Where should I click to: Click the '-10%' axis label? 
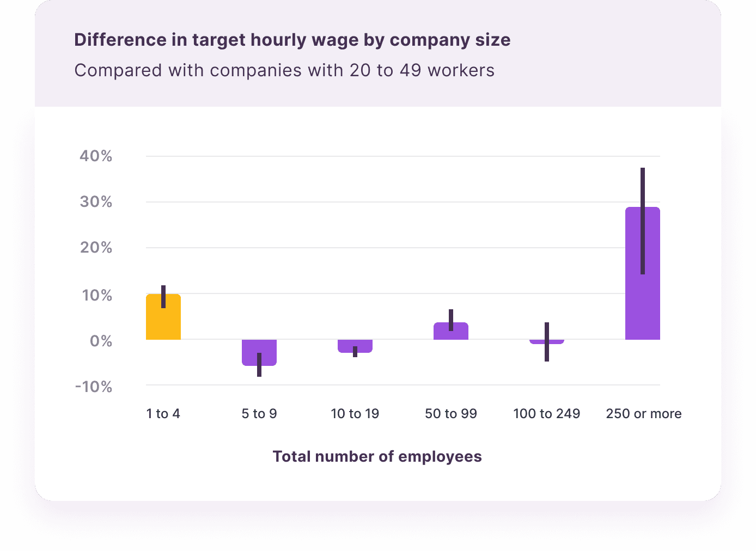tap(94, 387)
